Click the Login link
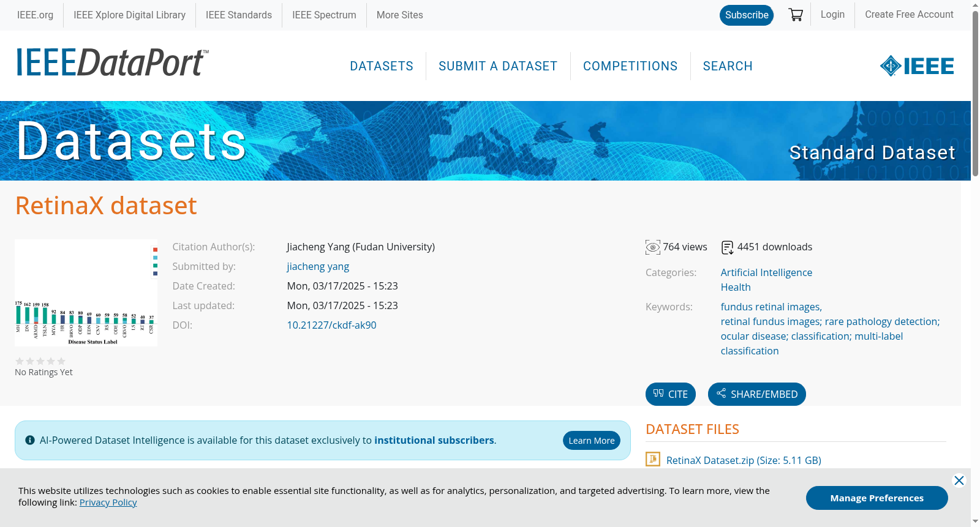Image resolution: width=980 pixels, height=527 pixels. point(832,15)
